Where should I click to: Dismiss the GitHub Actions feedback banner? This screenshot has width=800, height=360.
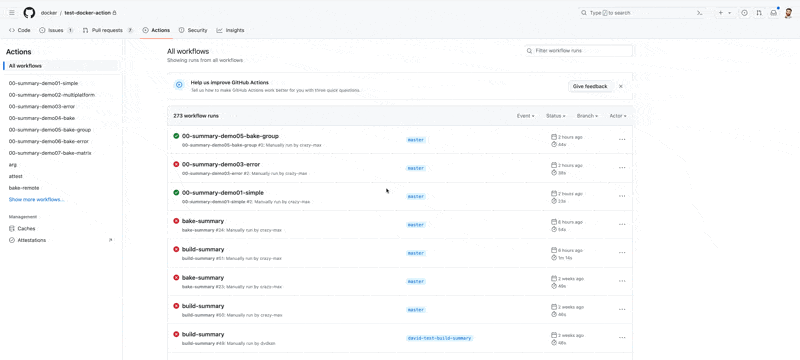pyautogui.click(x=621, y=86)
